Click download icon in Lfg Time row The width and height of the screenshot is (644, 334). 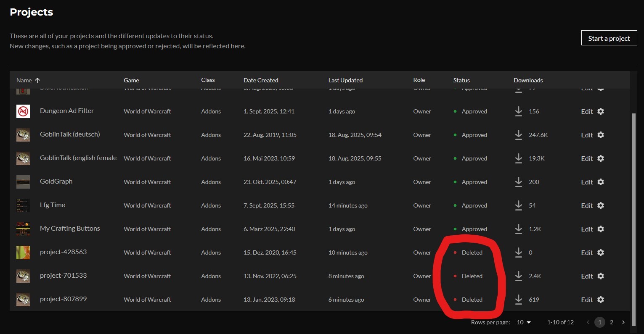pyautogui.click(x=519, y=205)
